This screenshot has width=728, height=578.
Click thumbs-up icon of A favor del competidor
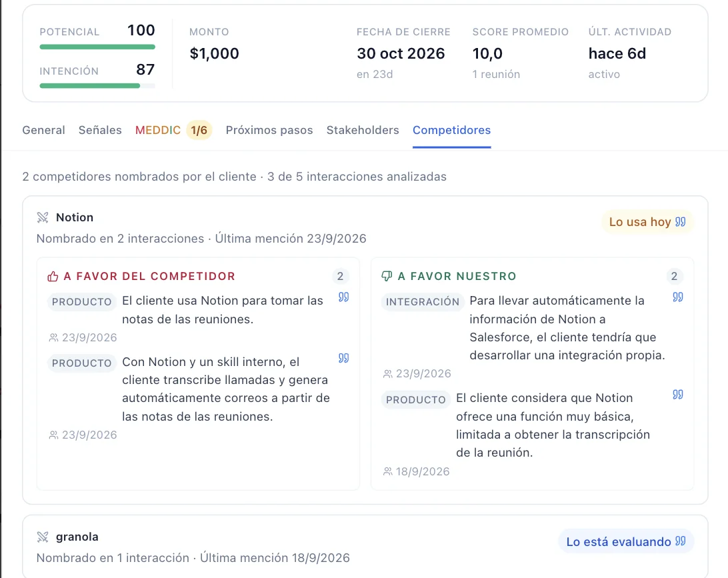coord(53,277)
